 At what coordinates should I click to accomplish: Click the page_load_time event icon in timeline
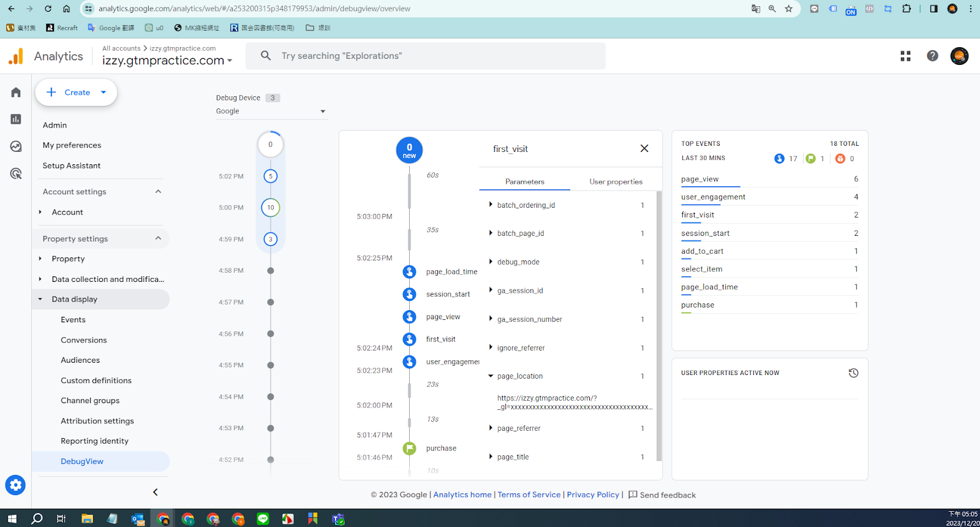[x=409, y=271]
